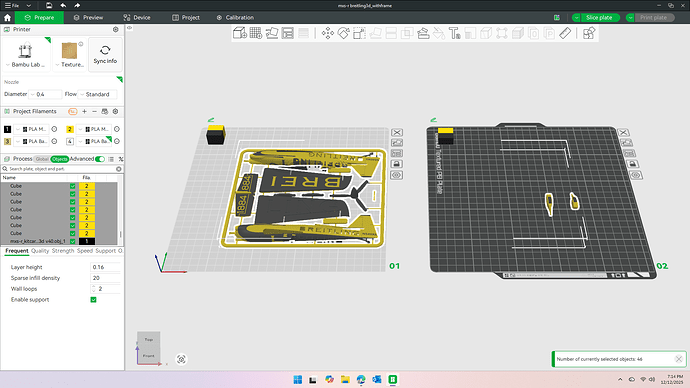Open the Assembly view icon

588,33
